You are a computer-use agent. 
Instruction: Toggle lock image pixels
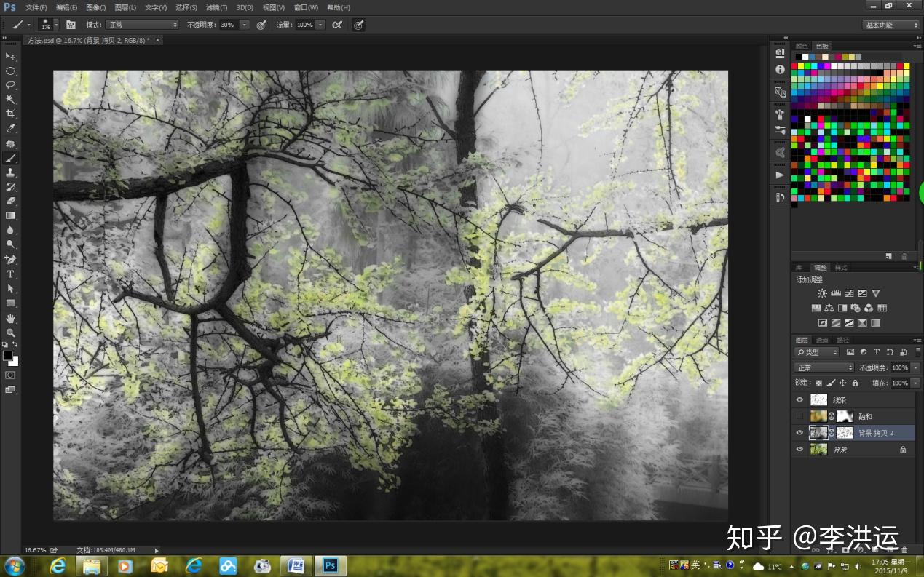coord(831,383)
